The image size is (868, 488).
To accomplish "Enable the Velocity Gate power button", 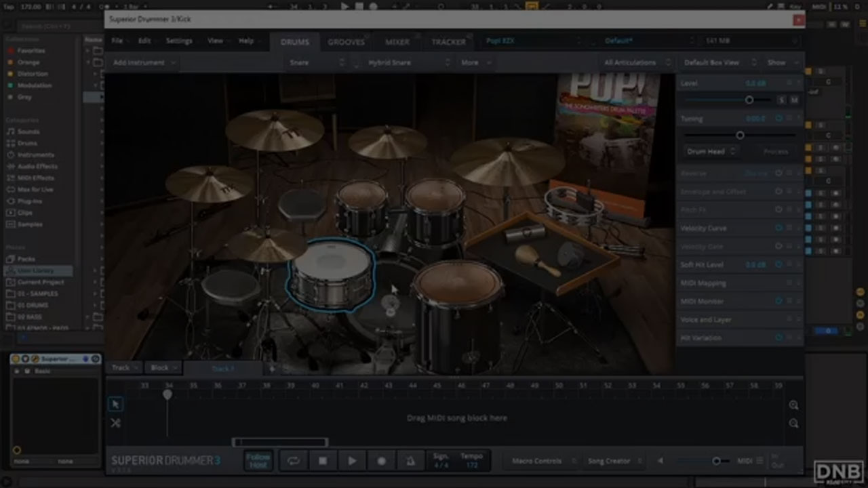I will pos(778,247).
